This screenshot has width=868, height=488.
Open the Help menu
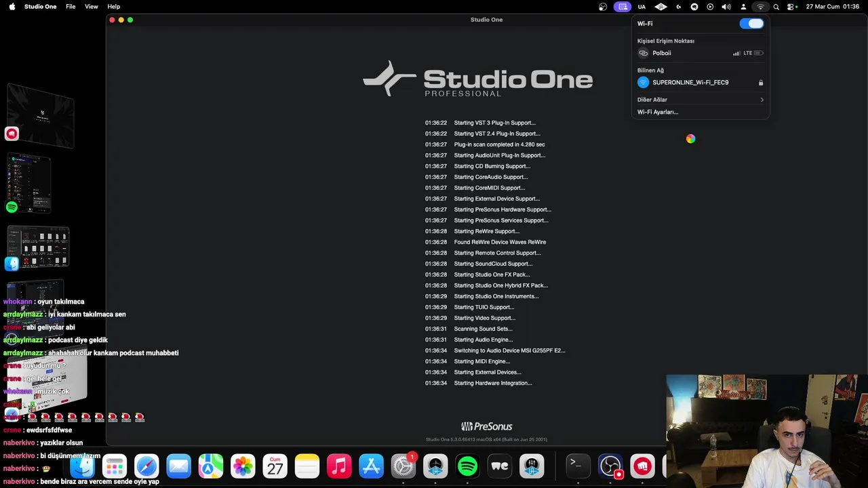(114, 7)
